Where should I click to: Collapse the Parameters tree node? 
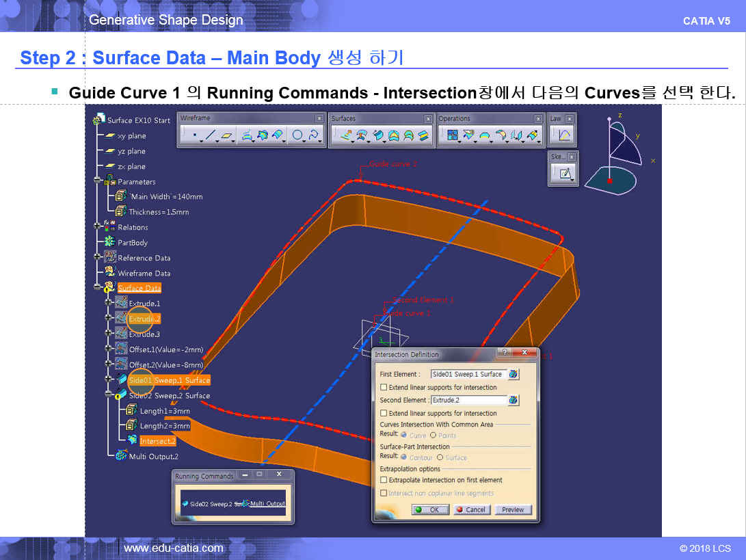[98, 182]
